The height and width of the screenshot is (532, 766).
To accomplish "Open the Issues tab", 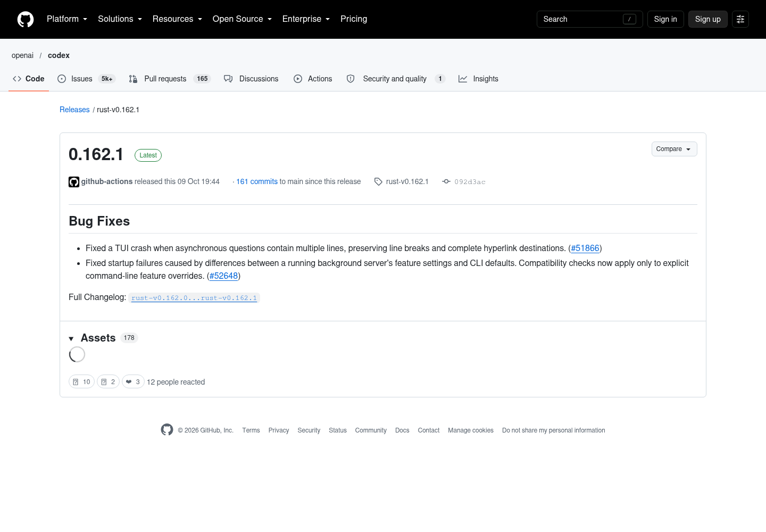I will 86,79.
